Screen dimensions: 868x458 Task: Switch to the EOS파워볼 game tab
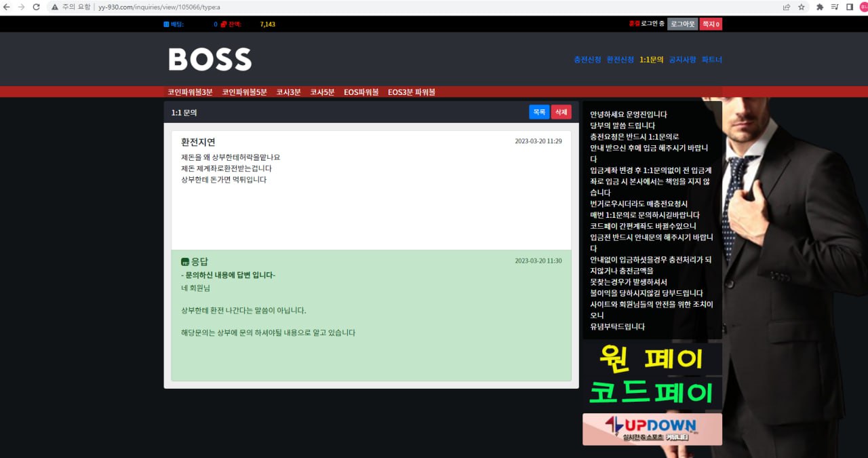click(361, 92)
